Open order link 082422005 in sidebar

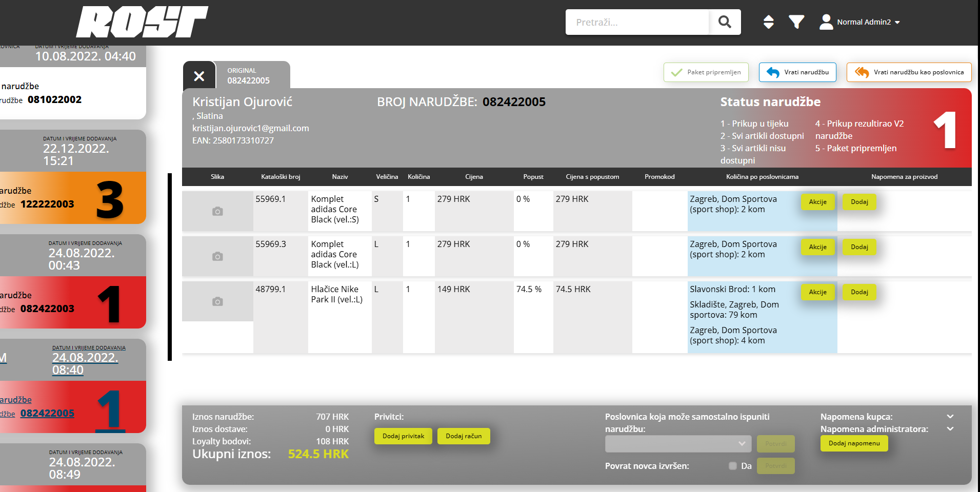point(47,413)
